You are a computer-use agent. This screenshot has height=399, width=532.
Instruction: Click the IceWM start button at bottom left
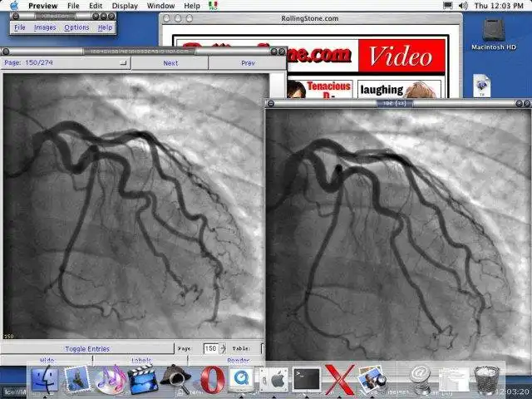point(13,392)
